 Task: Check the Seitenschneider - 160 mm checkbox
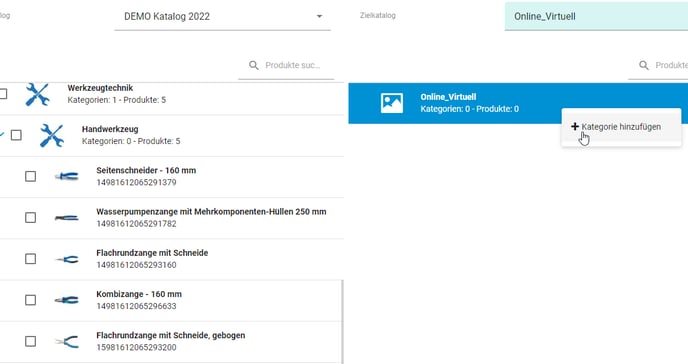[30, 176]
